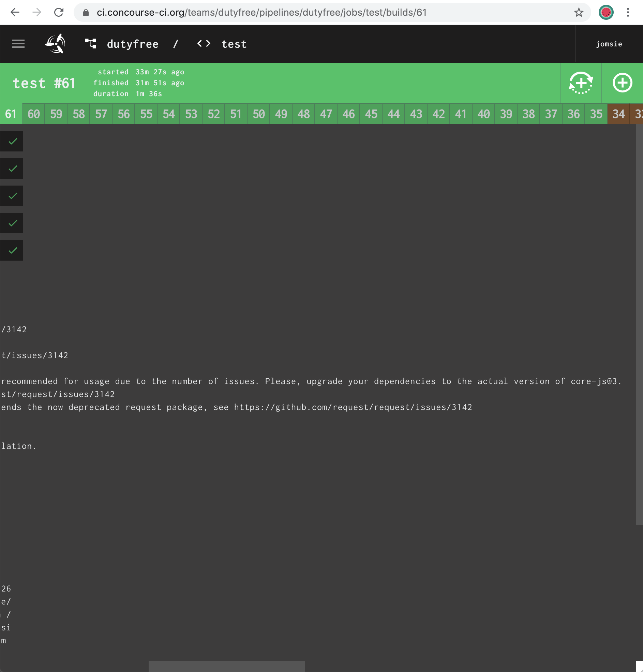Select build 42 tab
The image size is (643, 672).
point(439,114)
